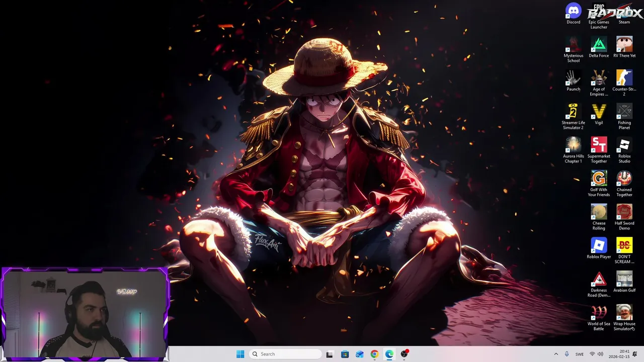This screenshot has height=362, width=644.
Task: Switch to Microsoft Edge on taskbar
Action: (389, 354)
